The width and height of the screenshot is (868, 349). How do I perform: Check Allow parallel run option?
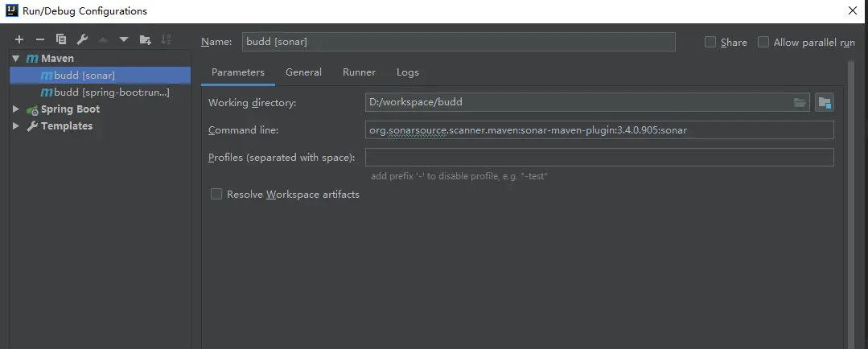(x=763, y=42)
